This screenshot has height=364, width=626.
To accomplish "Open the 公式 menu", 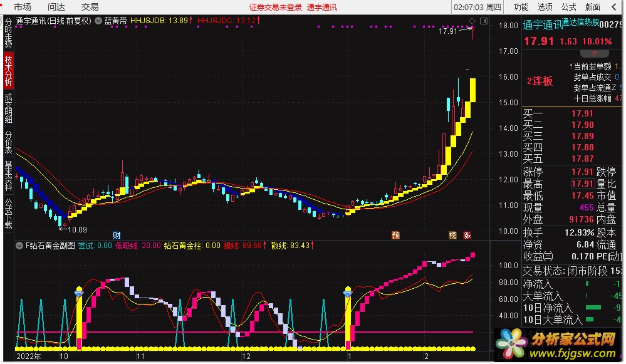I will pyautogui.click(x=568, y=7).
